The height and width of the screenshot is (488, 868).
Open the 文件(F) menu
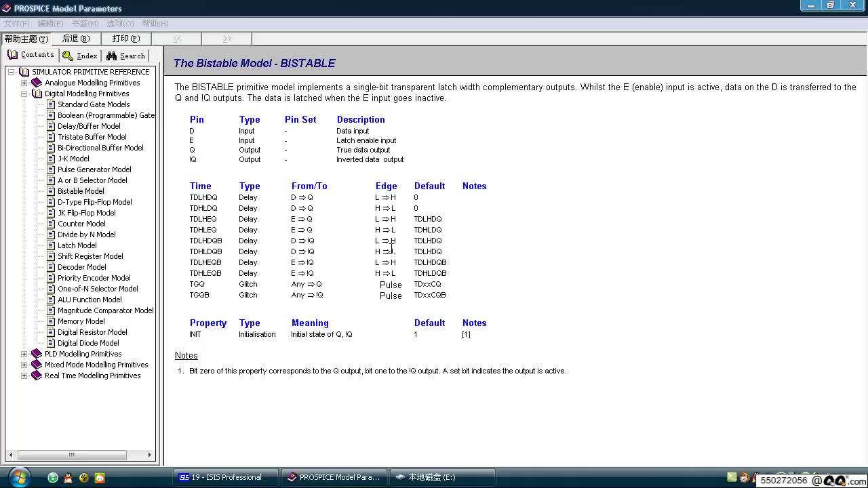pos(16,24)
